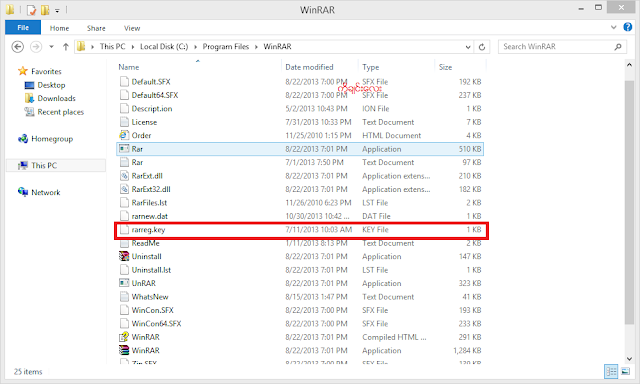Select the Uninstall application icon
Image resolution: width=640 pixels, height=384 pixels.
124,256
